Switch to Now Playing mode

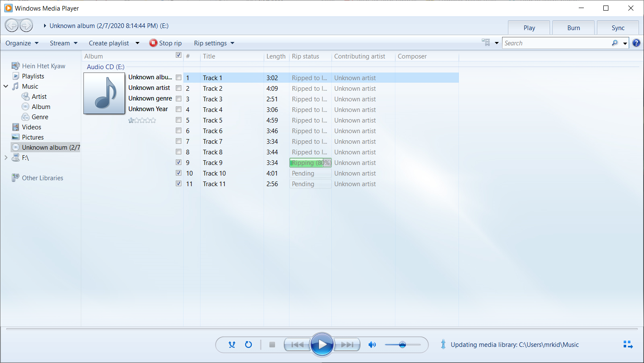(628, 344)
